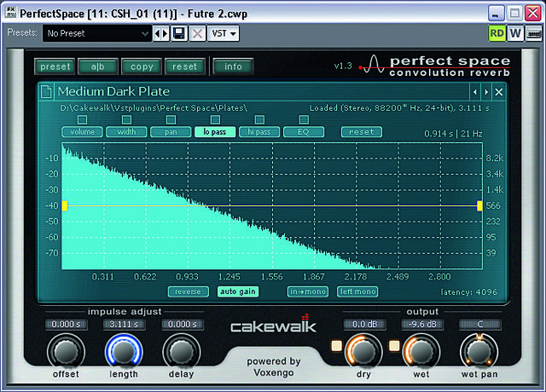Select the previous preset arrow in Presets bar

[157, 34]
